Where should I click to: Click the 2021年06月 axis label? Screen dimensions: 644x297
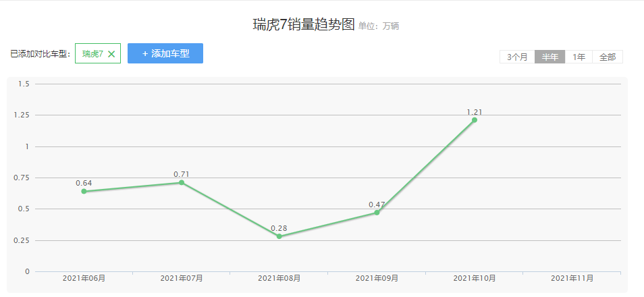point(84,279)
